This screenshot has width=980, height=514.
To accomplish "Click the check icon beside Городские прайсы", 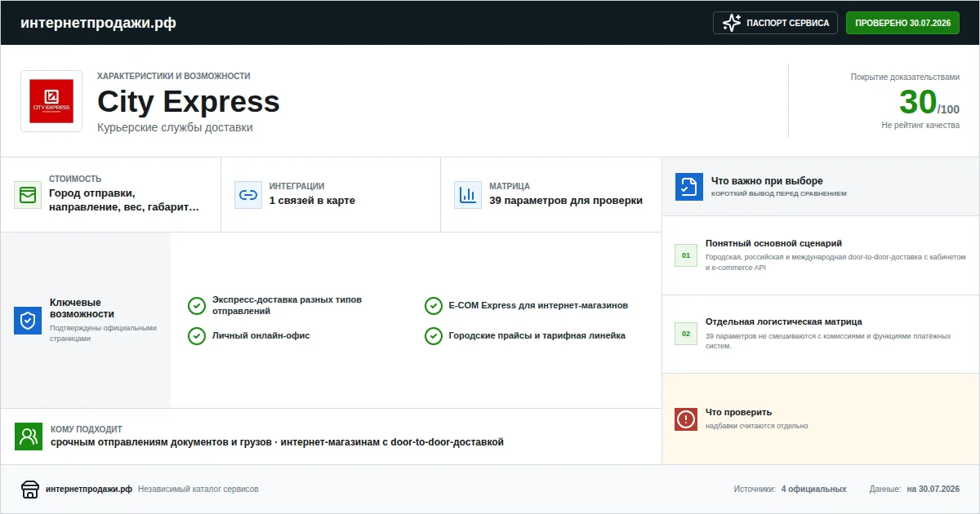I will [x=434, y=335].
